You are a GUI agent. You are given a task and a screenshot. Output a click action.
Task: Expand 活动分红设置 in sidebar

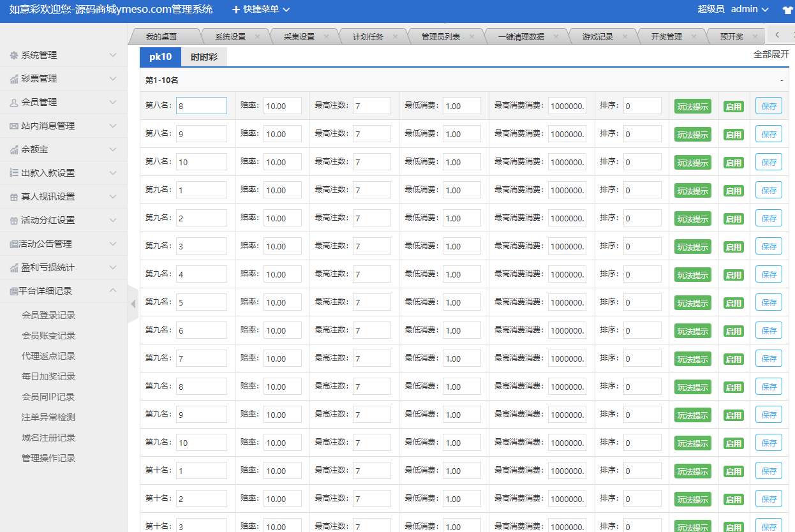point(64,220)
